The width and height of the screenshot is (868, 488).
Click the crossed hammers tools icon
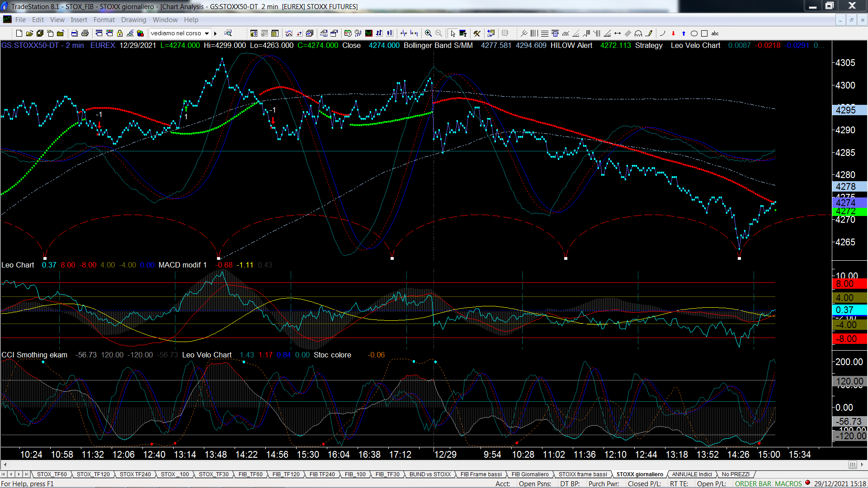tap(477, 33)
